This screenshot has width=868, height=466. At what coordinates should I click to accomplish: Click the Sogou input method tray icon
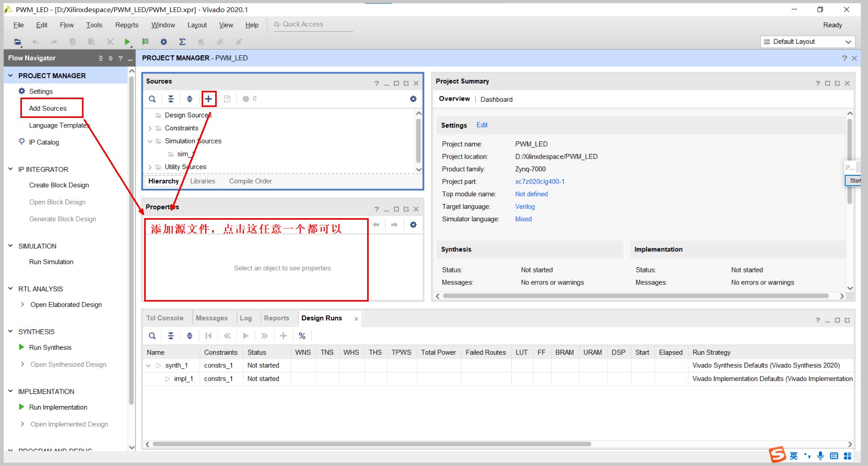click(x=778, y=455)
